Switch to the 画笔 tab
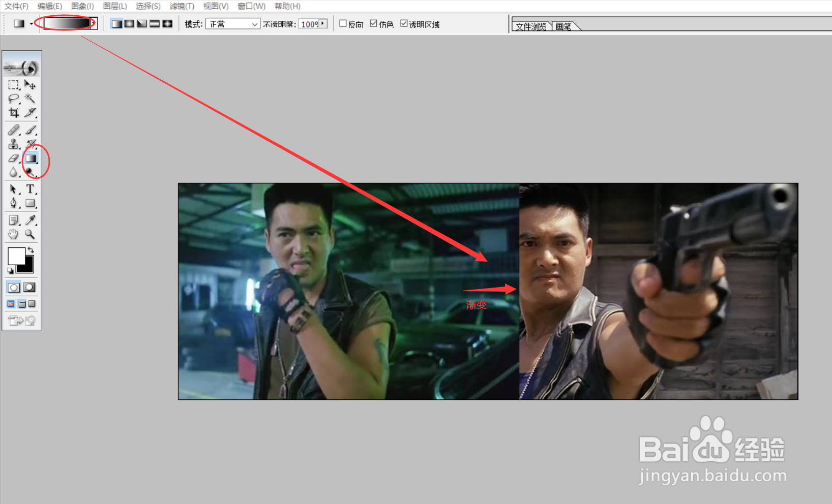The width and height of the screenshot is (832, 504). click(x=564, y=26)
